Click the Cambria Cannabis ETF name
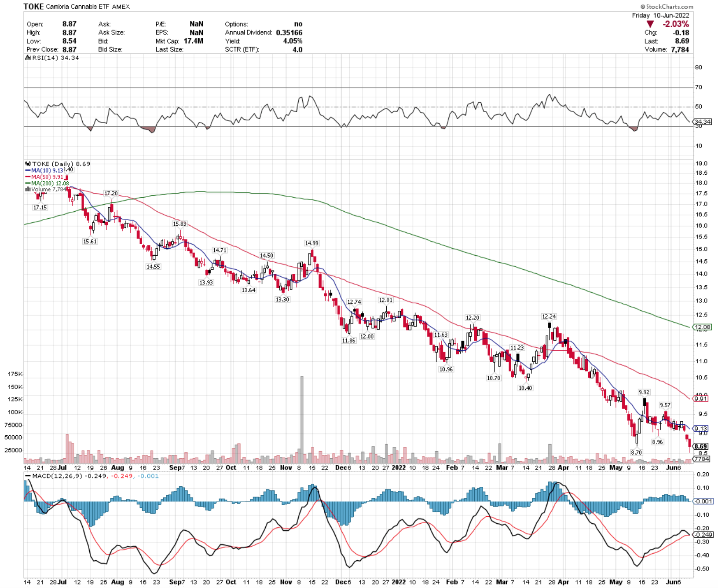This screenshot has width=718, height=588. [77, 7]
